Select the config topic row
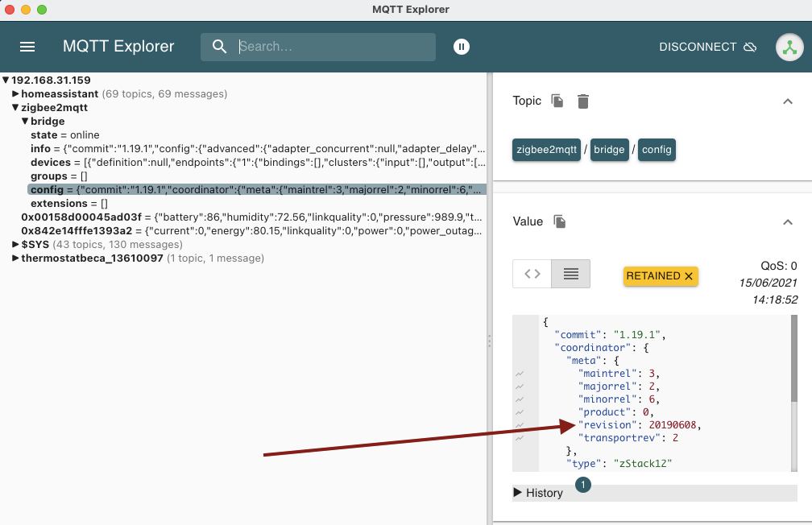This screenshot has height=525, width=812. click(x=257, y=189)
